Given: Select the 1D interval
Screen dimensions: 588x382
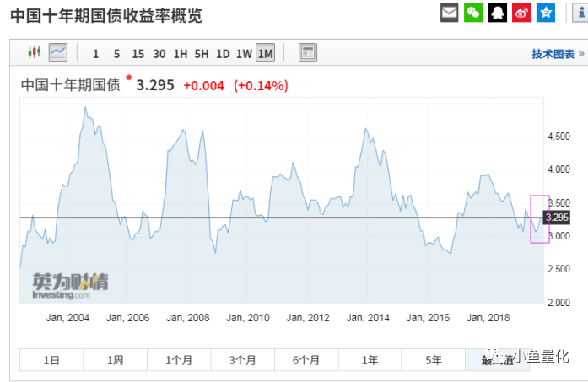Looking at the screenshot, I should click(223, 54).
